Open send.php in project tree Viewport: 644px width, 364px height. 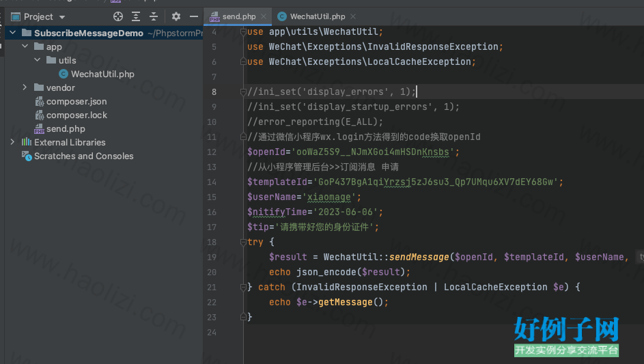(66, 128)
